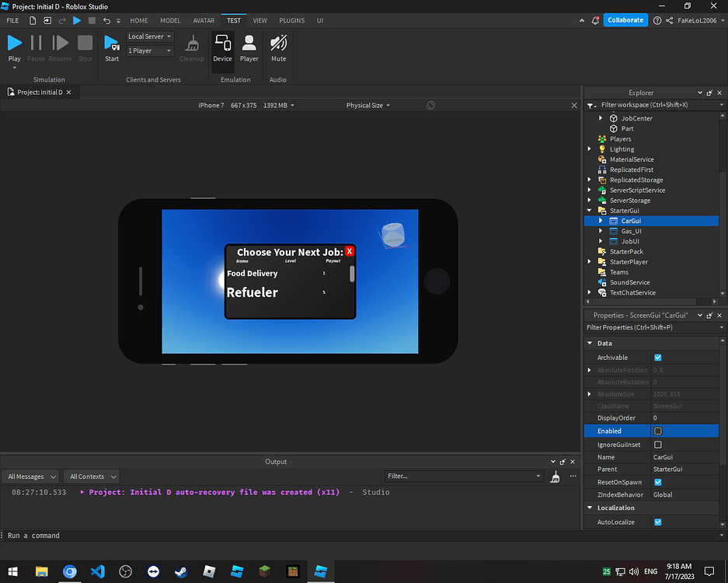Select the Food Delivery job
728x583 pixels.
point(252,273)
